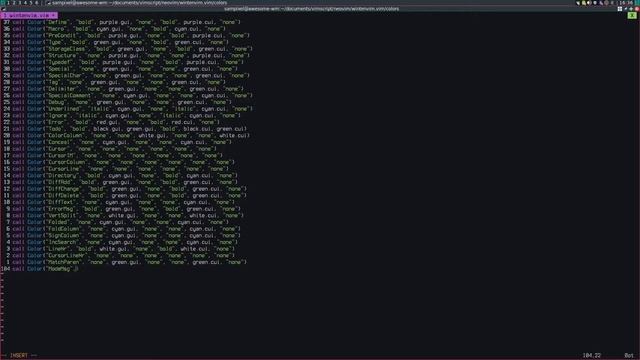Place cursor on the "ModeMsg" line 104
640x360 pixels.
pyautogui.click(x=45, y=269)
